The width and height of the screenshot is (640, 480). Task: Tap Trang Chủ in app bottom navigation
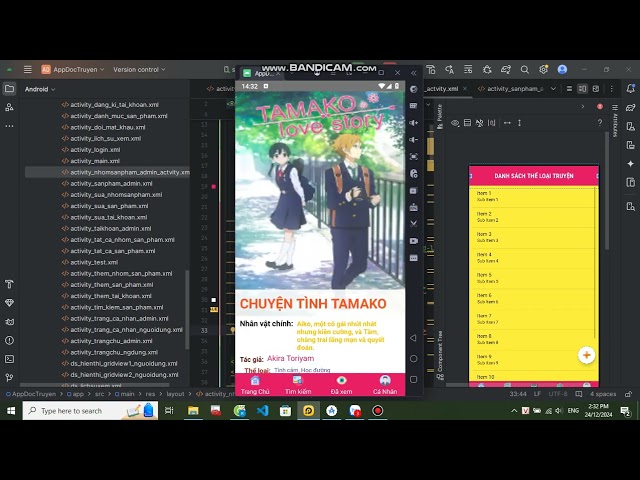pos(255,385)
